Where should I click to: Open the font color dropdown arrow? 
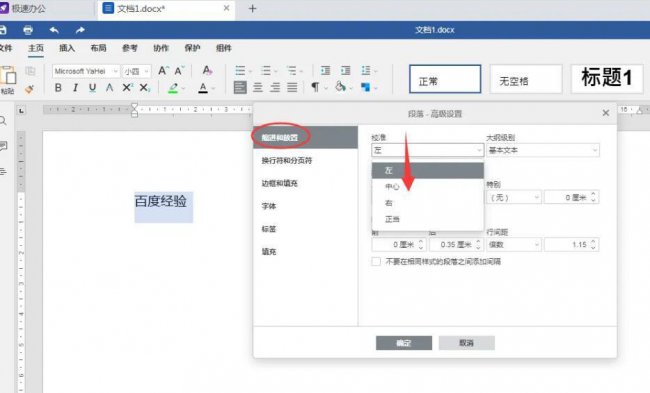click(x=213, y=88)
